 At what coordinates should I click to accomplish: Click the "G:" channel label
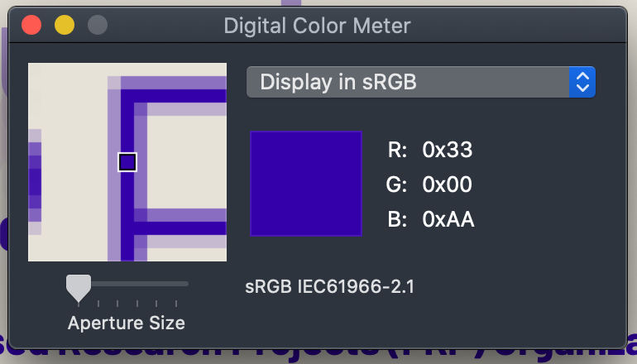click(x=397, y=184)
